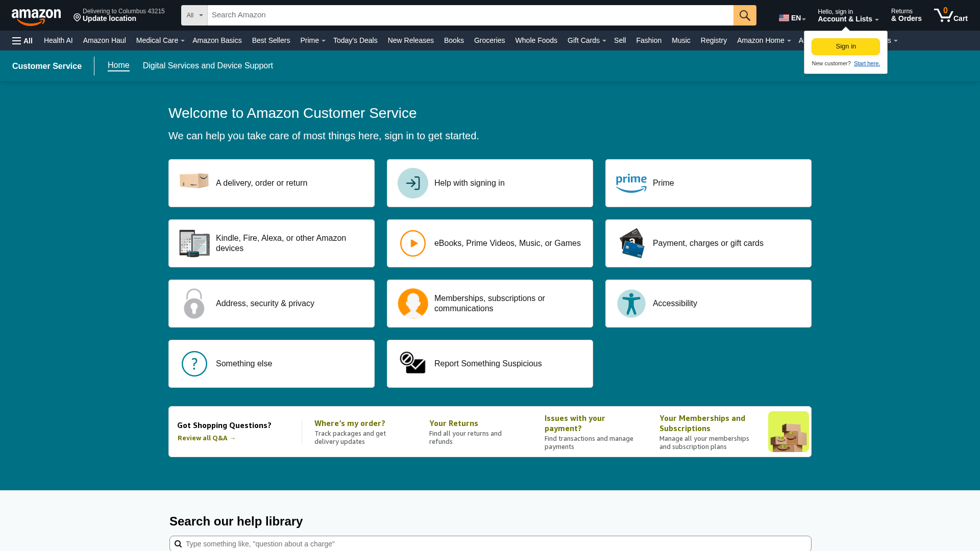Screen dimensions: 980x551
Task: Click the orange search magnifier button
Action: tap(745, 15)
